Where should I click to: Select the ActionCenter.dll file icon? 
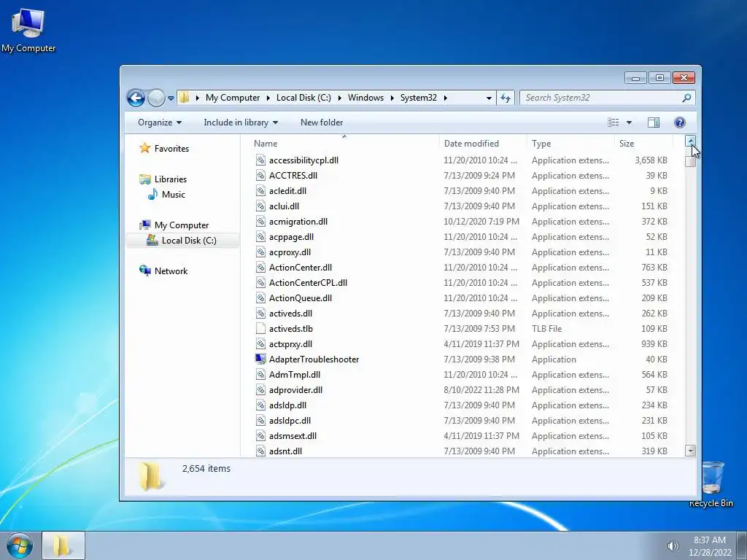point(260,267)
